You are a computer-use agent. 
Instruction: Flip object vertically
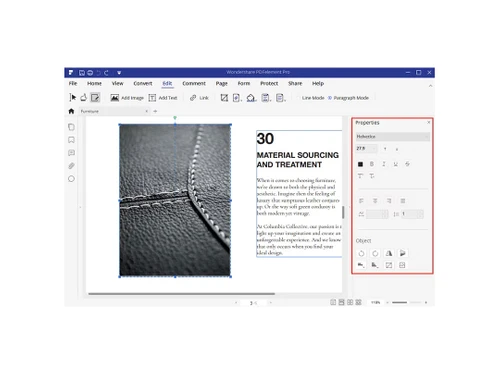[x=402, y=253]
